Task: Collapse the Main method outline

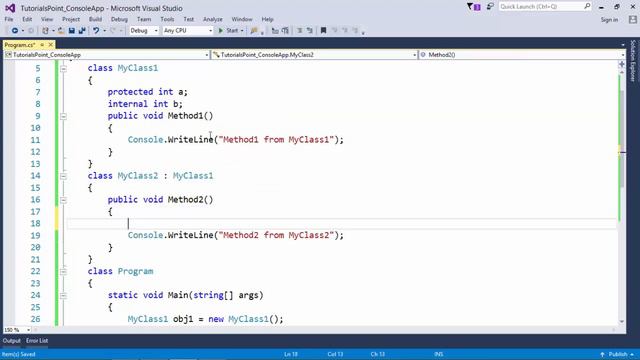Action: tap(63, 296)
